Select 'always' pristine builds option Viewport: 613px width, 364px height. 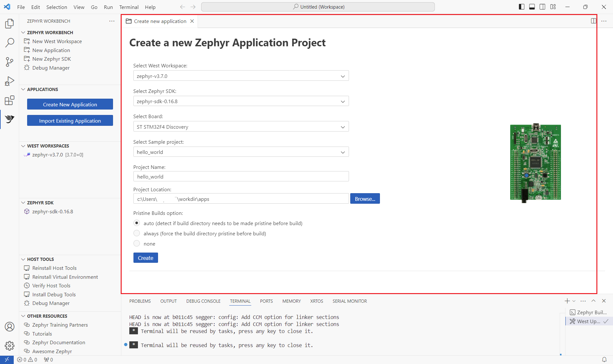click(x=137, y=233)
